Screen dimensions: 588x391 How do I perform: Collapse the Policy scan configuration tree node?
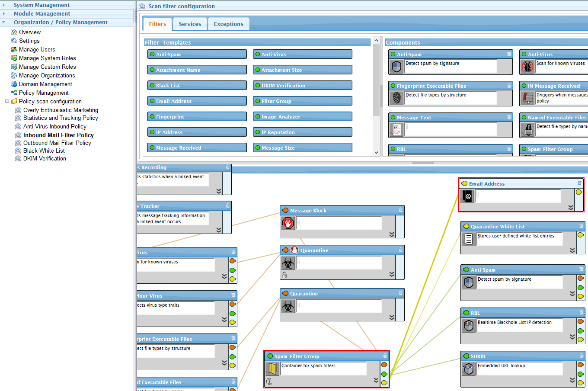[x=7, y=101]
